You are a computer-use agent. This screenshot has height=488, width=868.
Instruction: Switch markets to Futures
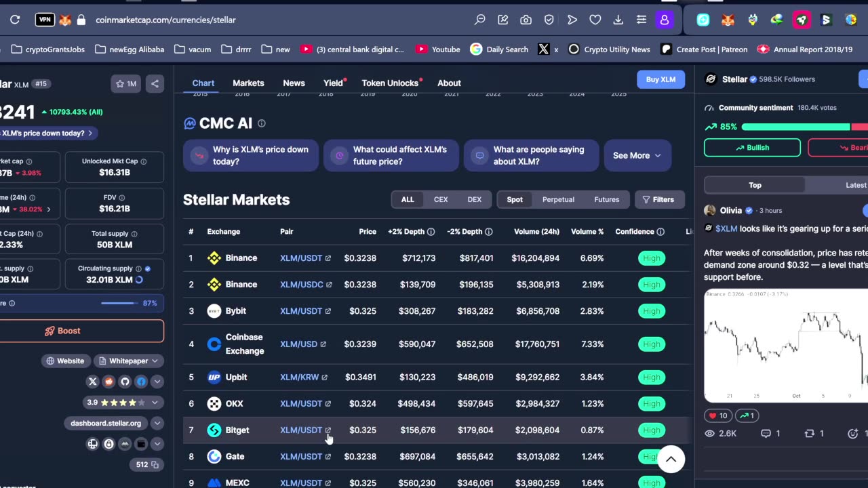pos(607,199)
